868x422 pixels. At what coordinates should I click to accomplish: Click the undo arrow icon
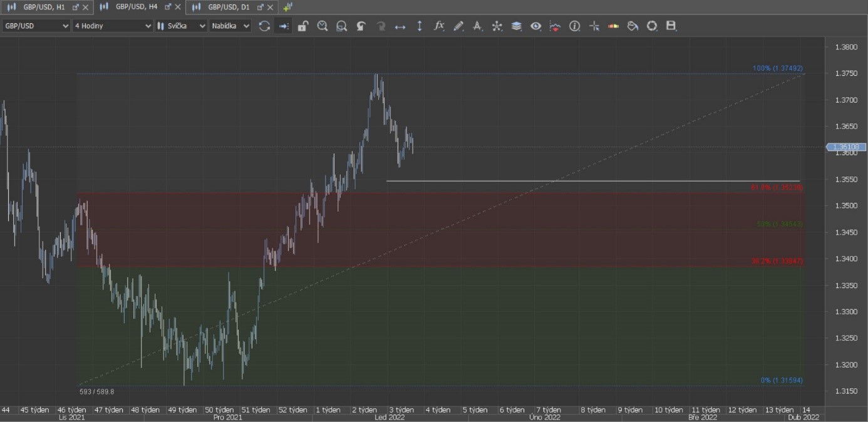(x=361, y=26)
